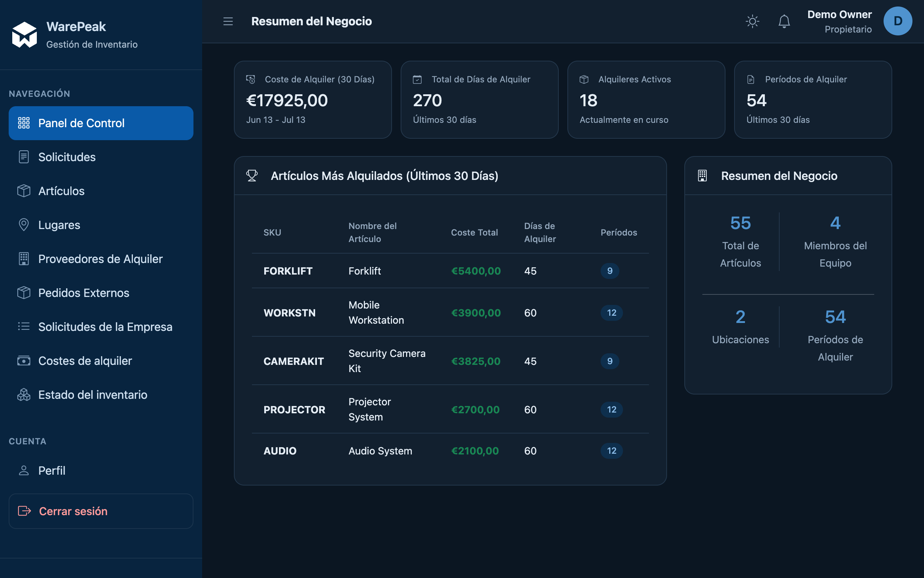924x578 pixels.
Task: Click the logout arrow icon
Action: 25,511
